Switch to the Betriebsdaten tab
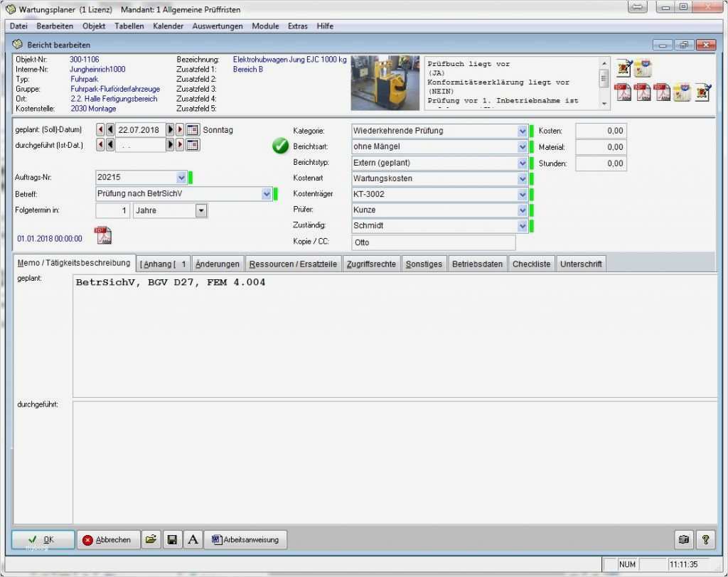Viewport: 728px width, 577px height. point(477,264)
